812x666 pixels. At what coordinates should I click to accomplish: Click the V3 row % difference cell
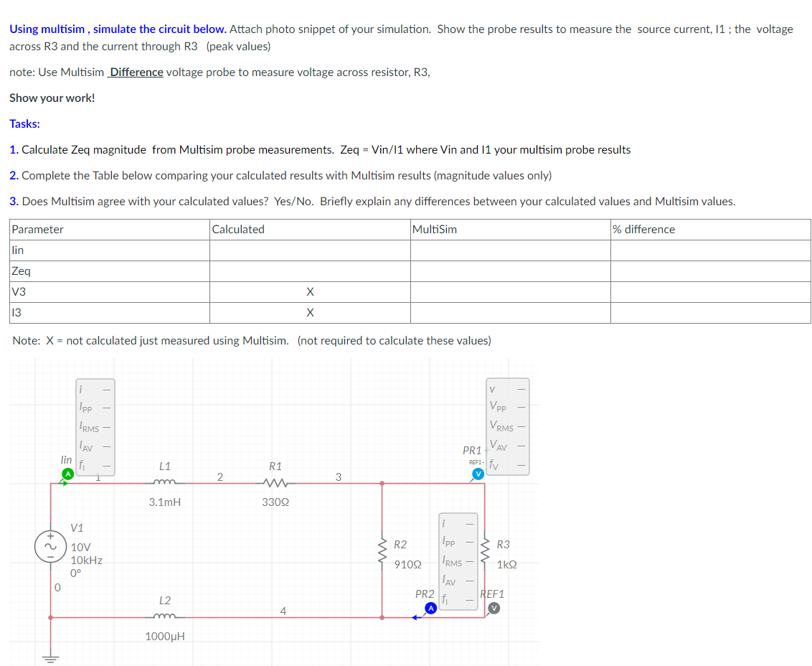pos(710,292)
